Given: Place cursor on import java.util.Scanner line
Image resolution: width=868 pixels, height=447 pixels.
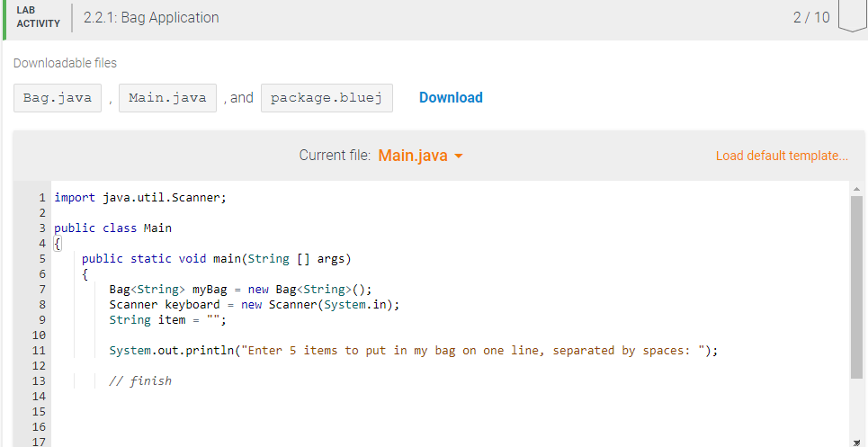Looking at the screenshot, I should coord(140,198).
